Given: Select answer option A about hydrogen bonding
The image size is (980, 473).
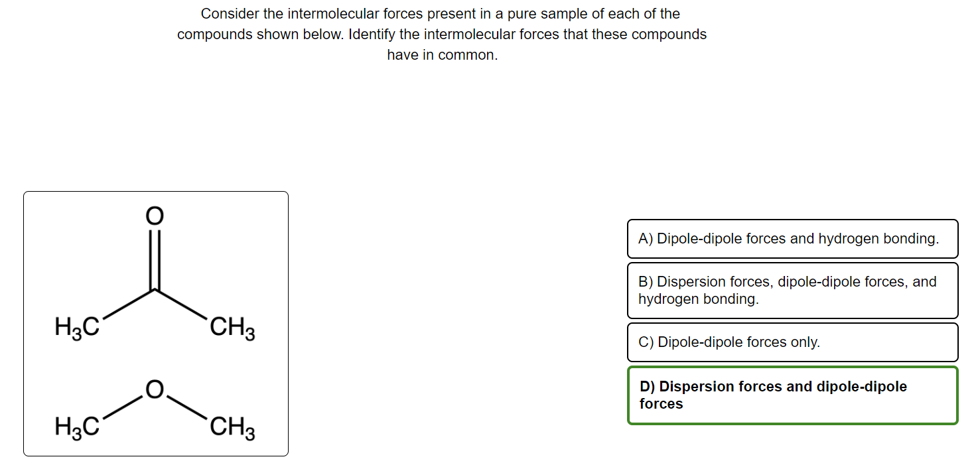Looking at the screenshot, I should tap(793, 239).
